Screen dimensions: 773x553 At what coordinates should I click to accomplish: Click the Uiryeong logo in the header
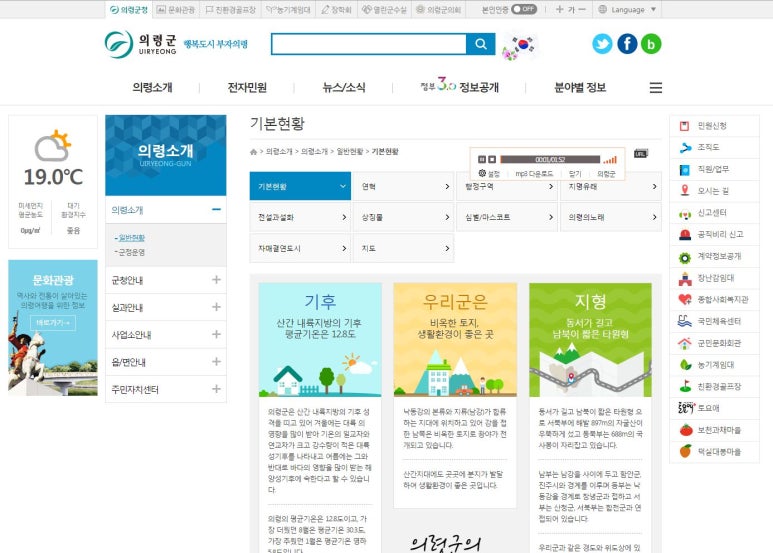click(141, 44)
